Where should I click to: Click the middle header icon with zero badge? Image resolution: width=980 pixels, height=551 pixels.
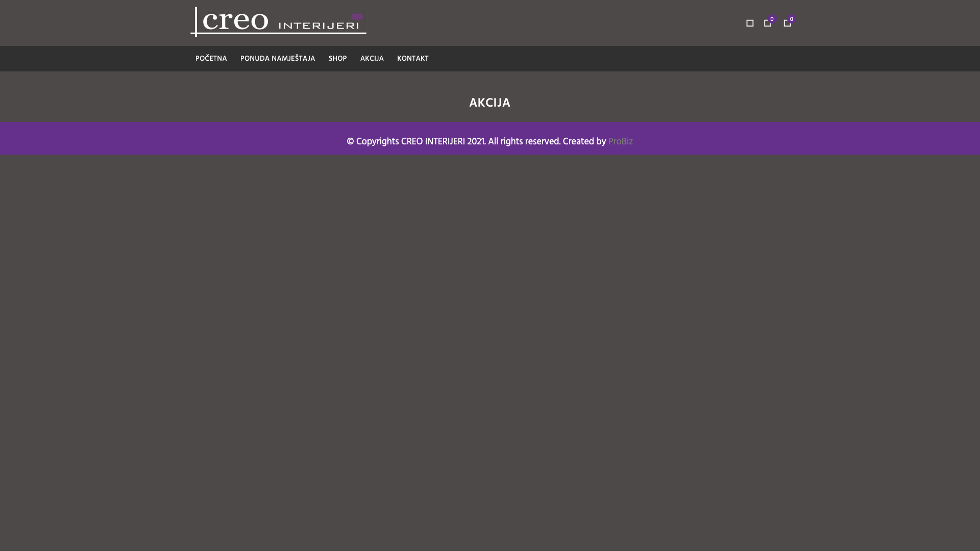(x=767, y=23)
